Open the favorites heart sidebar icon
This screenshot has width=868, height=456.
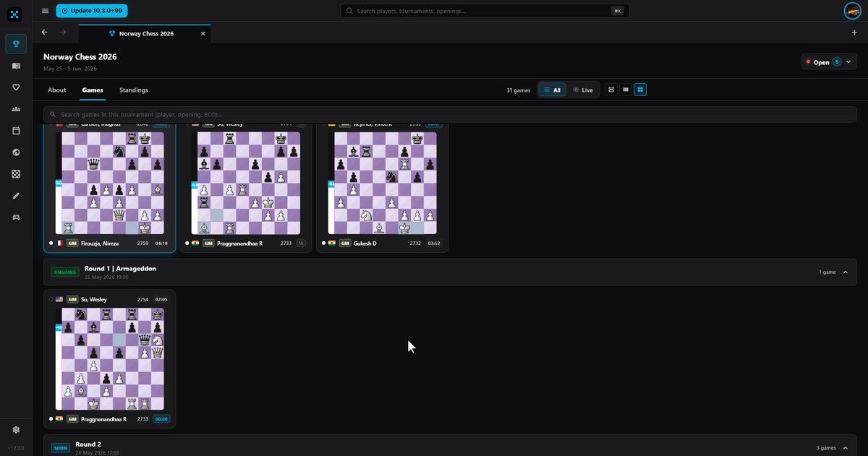click(16, 87)
